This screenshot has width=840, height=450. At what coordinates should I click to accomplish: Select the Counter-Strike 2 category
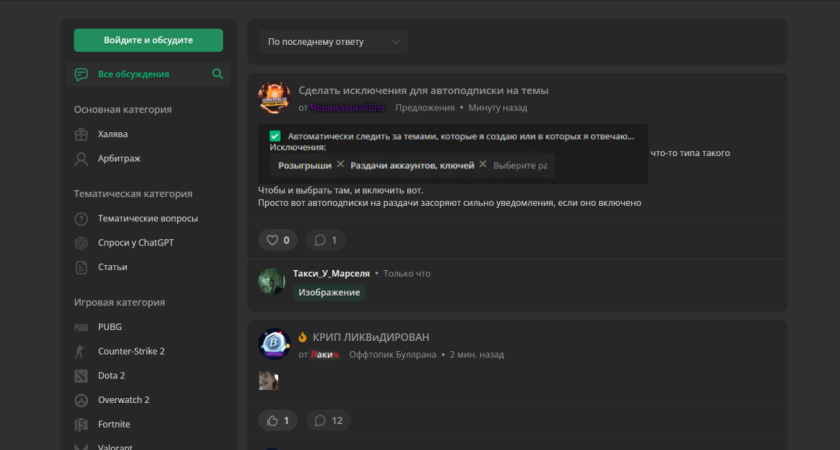[x=131, y=351]
